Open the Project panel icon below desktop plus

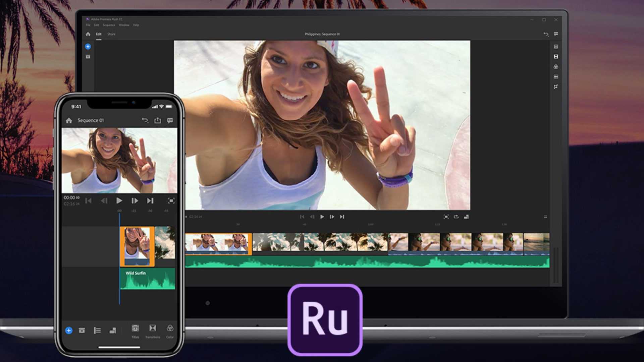(88, 57)
